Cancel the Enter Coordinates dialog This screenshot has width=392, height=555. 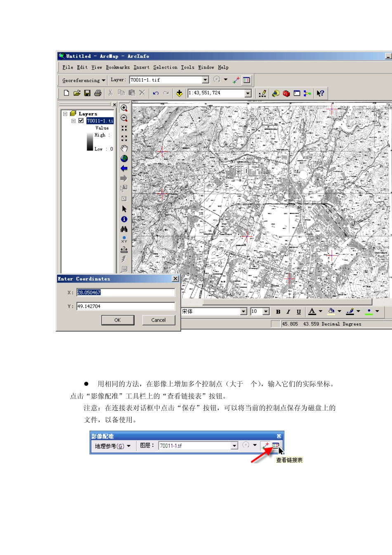(x=158, y=320)
